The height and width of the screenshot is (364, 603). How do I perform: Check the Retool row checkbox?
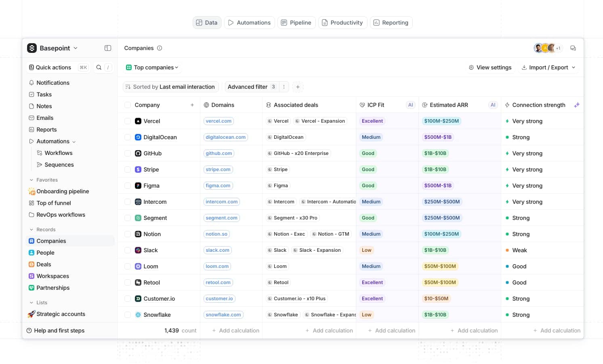128,282
